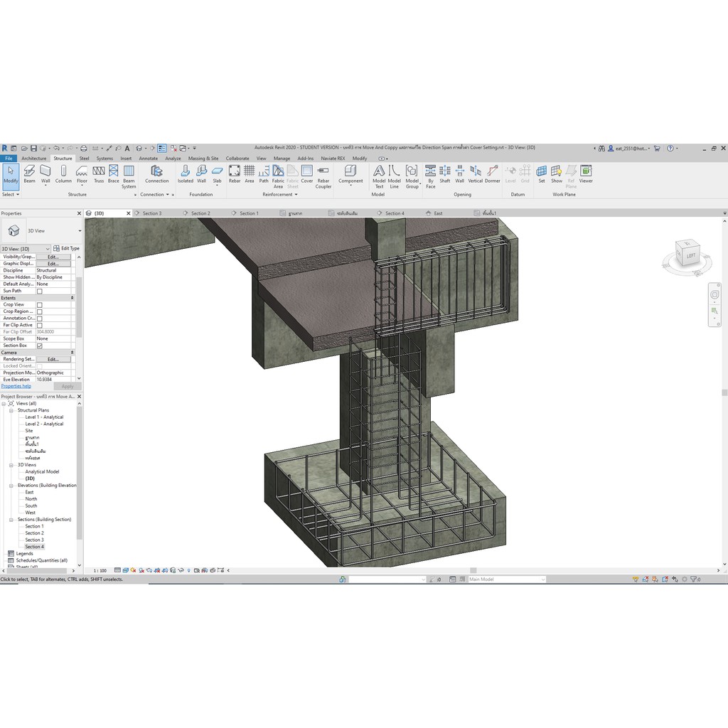
Task: Open the Massing & Site tab
Action: [203, 159]
